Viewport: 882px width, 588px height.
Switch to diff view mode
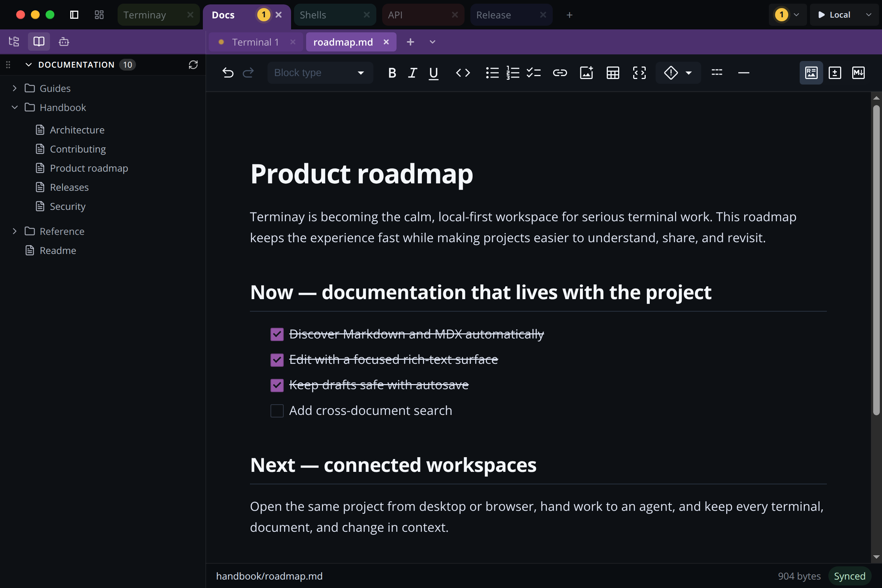[835, 73]
